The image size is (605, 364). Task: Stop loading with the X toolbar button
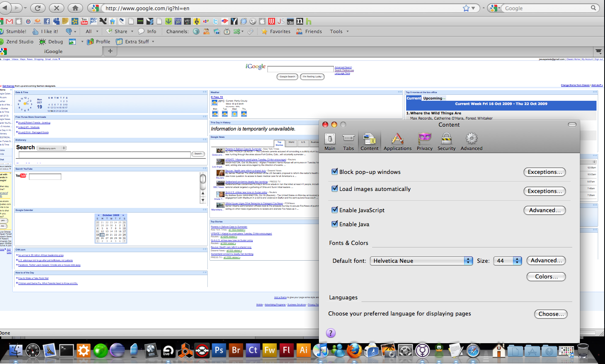point(56,8)
